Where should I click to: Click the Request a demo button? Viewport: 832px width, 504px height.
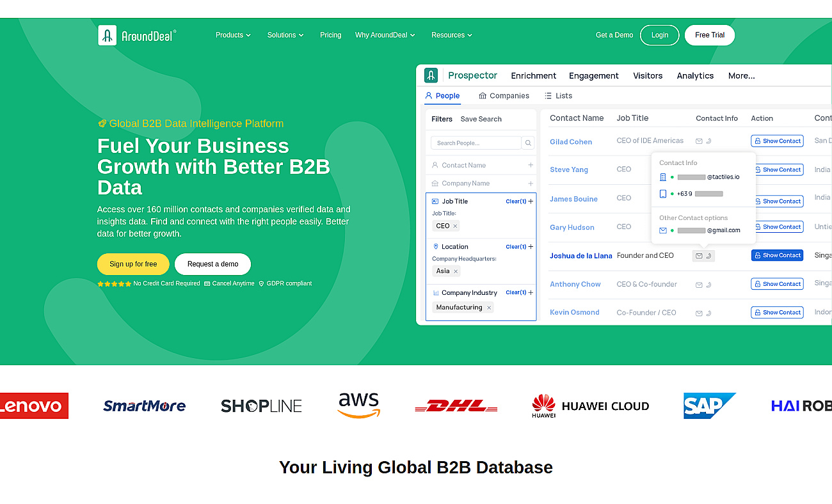tap(213, 264)
